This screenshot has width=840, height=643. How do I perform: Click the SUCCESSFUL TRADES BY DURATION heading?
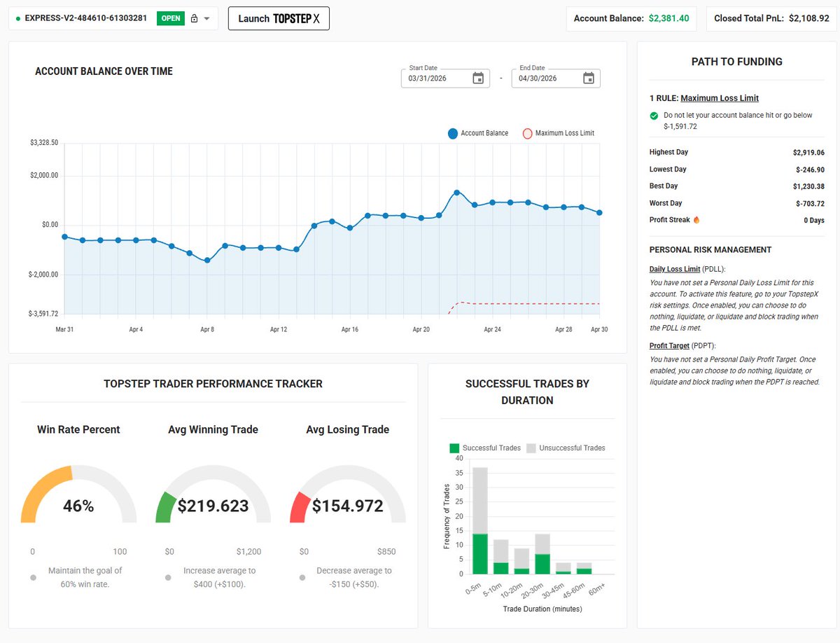(527, 392)
